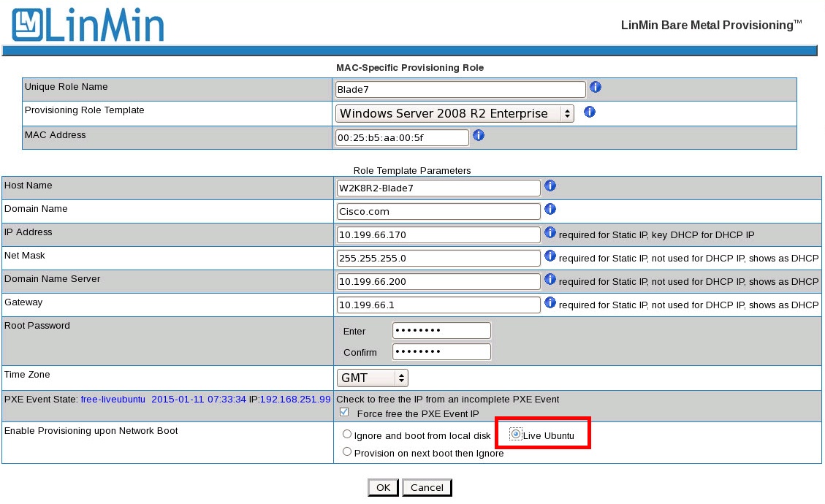Select Ignore and boot from local disk
Screen dimensions: 825x504
pyautogui.click(x=346, y=434)
